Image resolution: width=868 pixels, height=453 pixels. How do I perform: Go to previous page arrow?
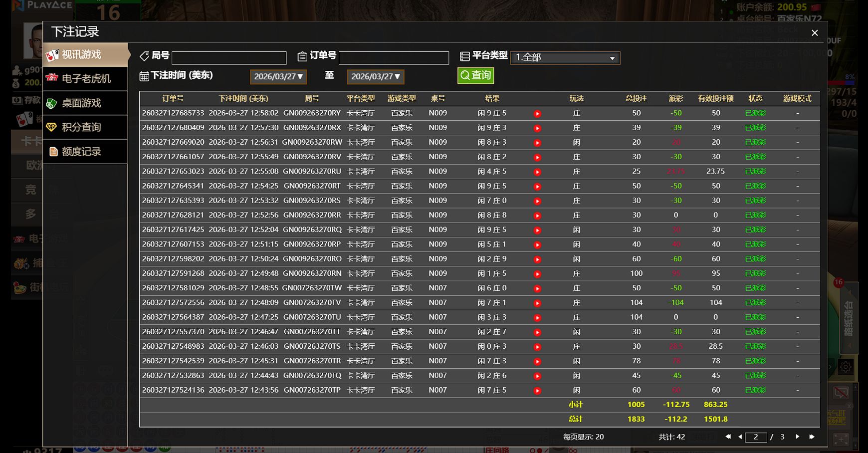pos(740,437)
